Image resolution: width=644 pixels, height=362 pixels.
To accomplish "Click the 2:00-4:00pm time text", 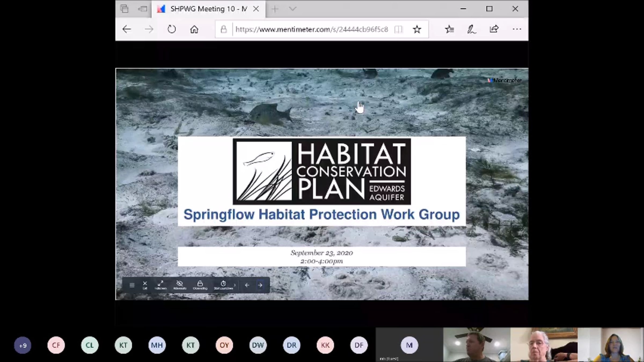I will (x=322, y=261).
